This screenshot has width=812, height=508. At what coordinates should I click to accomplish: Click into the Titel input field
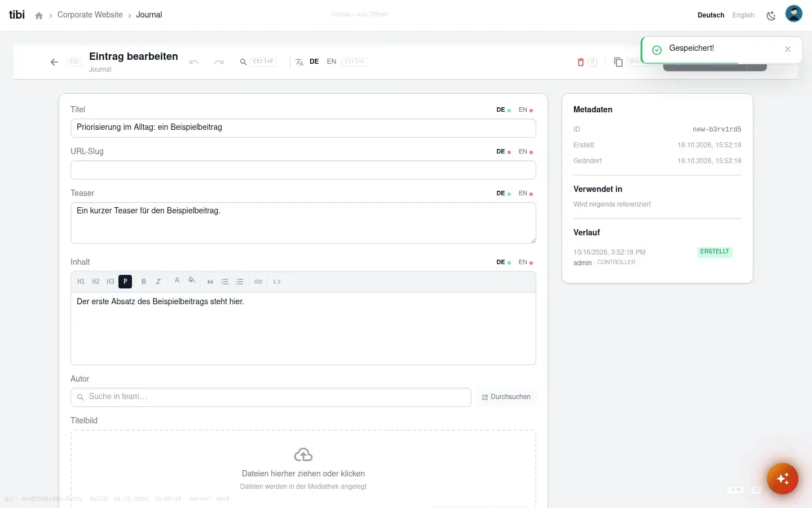tap(303, 128)
